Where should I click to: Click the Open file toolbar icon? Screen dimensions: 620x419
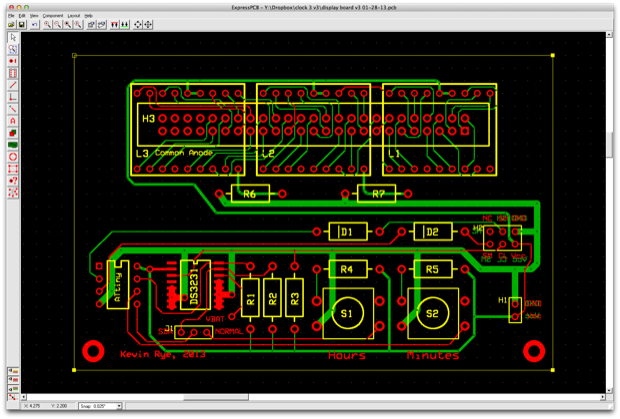(x=11, y=25)
